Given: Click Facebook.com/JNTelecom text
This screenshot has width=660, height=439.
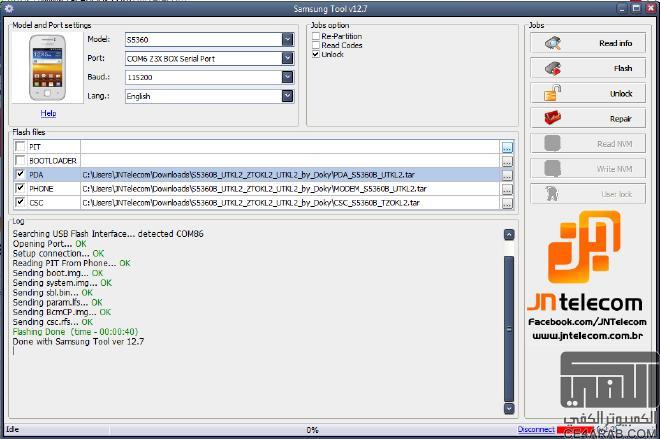Looking at the screenshot, I should pos(587,322).
